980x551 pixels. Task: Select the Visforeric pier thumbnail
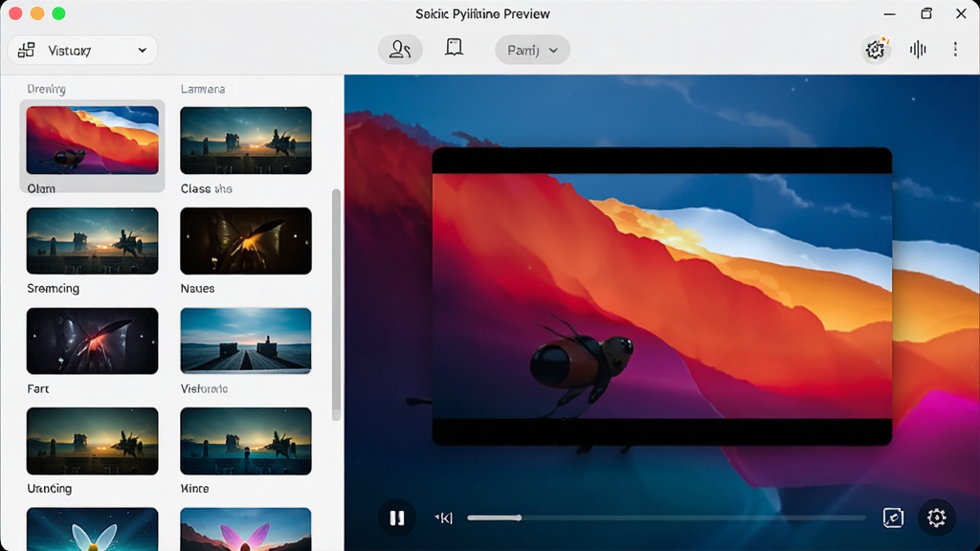(x=246, y=342)
